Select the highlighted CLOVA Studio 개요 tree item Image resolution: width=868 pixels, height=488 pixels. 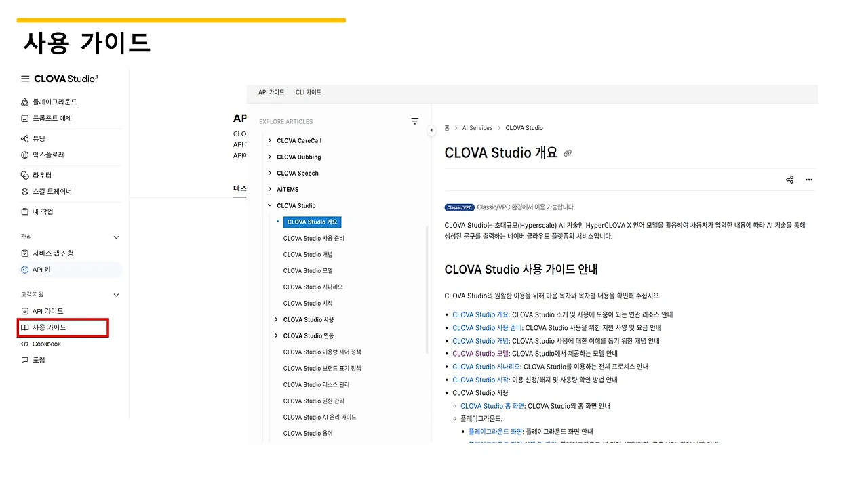click(312, 222)
